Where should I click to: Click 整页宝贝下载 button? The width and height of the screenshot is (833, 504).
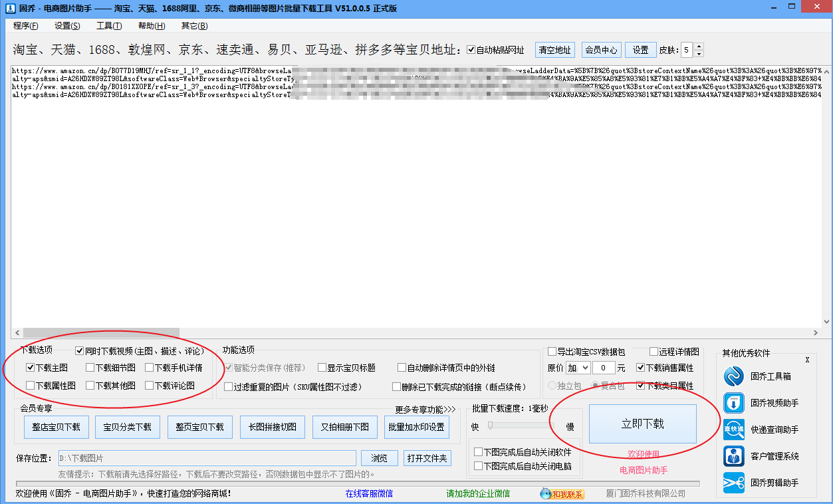tap(199, 427)
